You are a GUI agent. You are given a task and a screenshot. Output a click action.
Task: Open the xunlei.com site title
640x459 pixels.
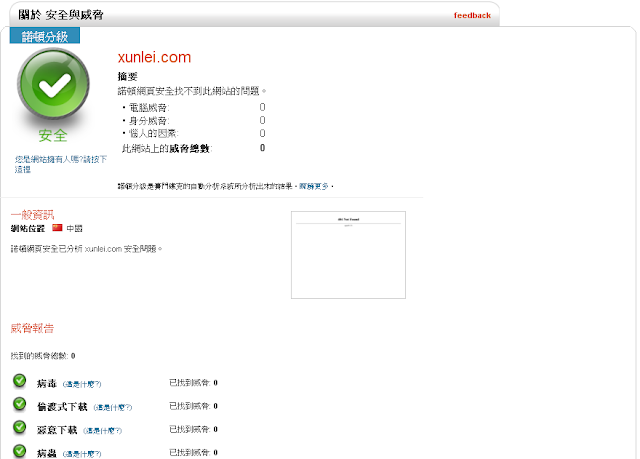click(x=154, y=57)
